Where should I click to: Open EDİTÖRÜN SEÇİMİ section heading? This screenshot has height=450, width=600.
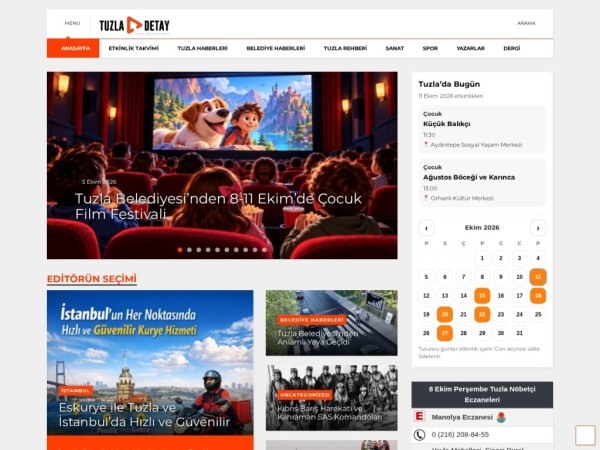(x=92, y=279)
